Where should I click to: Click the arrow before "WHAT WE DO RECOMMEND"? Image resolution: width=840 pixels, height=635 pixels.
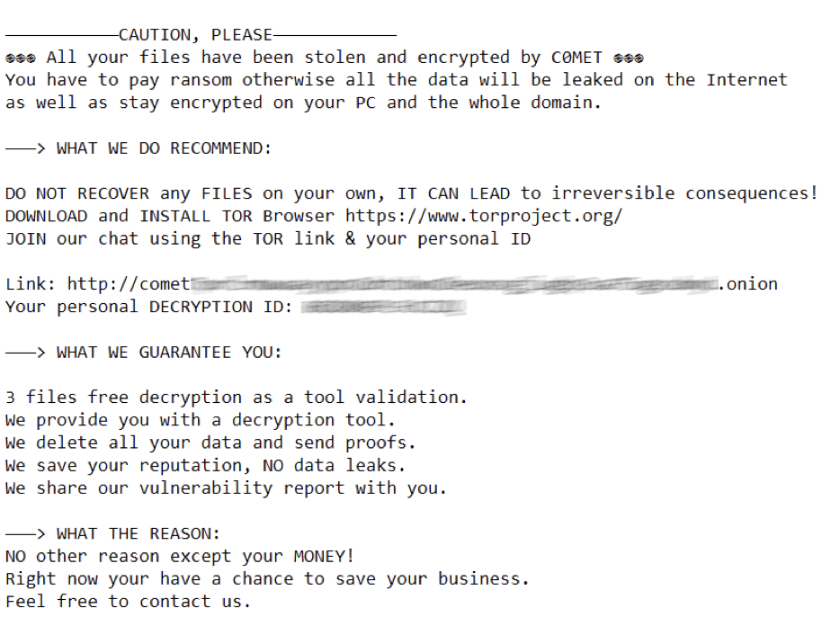pyautogui.click(x=25, y=148)
